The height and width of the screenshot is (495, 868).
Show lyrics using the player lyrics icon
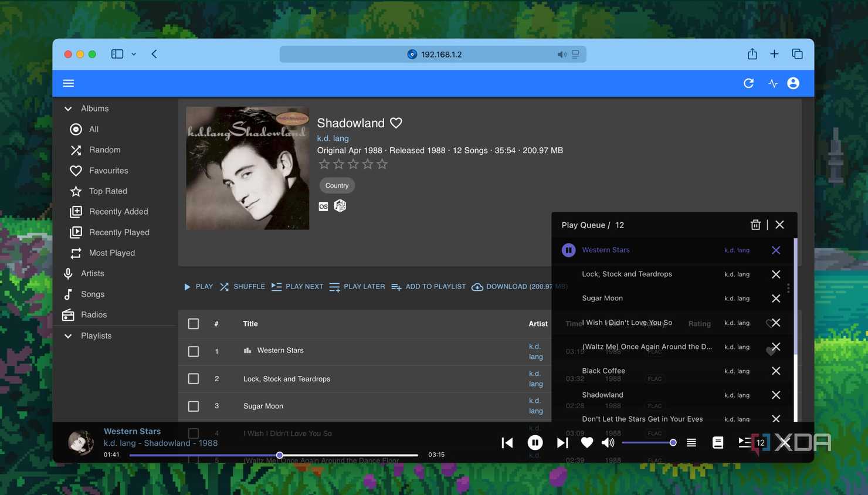pos(718,443)
